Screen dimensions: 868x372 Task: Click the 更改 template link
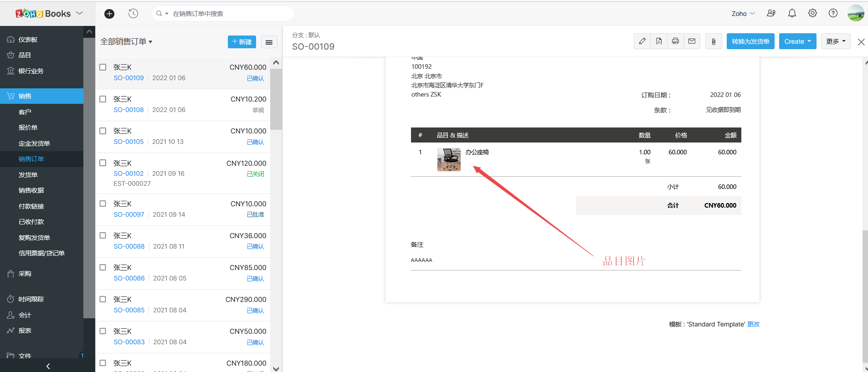point(753,324)
